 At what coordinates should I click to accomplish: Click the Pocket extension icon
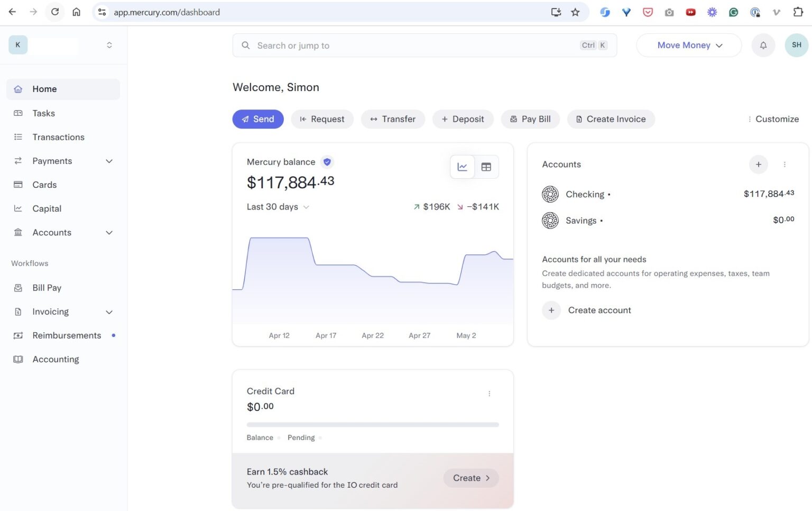tap(648, 12)
